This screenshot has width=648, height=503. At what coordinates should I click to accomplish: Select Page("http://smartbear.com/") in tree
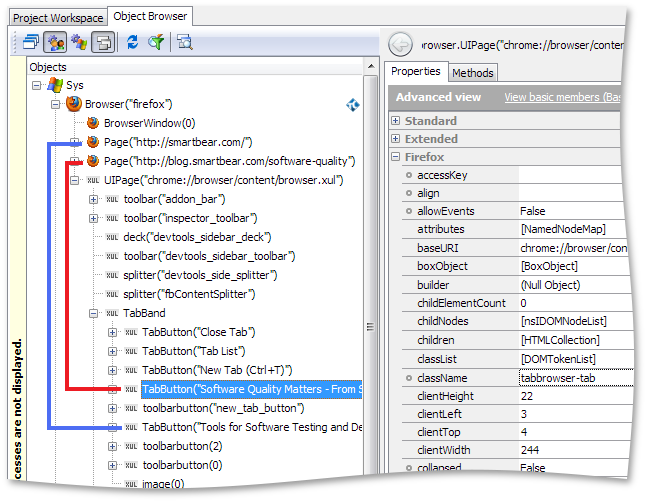pyautogui.click(x=178, y=142)
